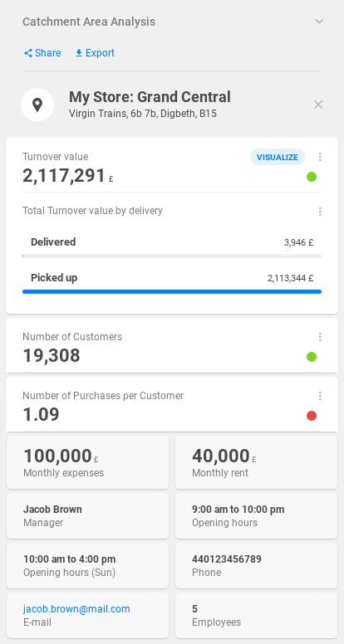Open the Turnover value three-dot menu
Image resolution: width=344 pixels, height=644 pixels.
tap(320, 157)
